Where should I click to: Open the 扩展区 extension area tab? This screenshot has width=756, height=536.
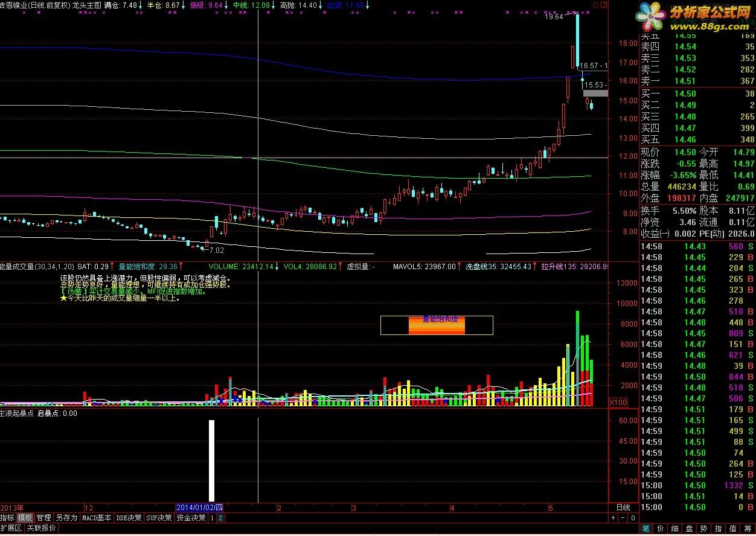click(11, 528)
